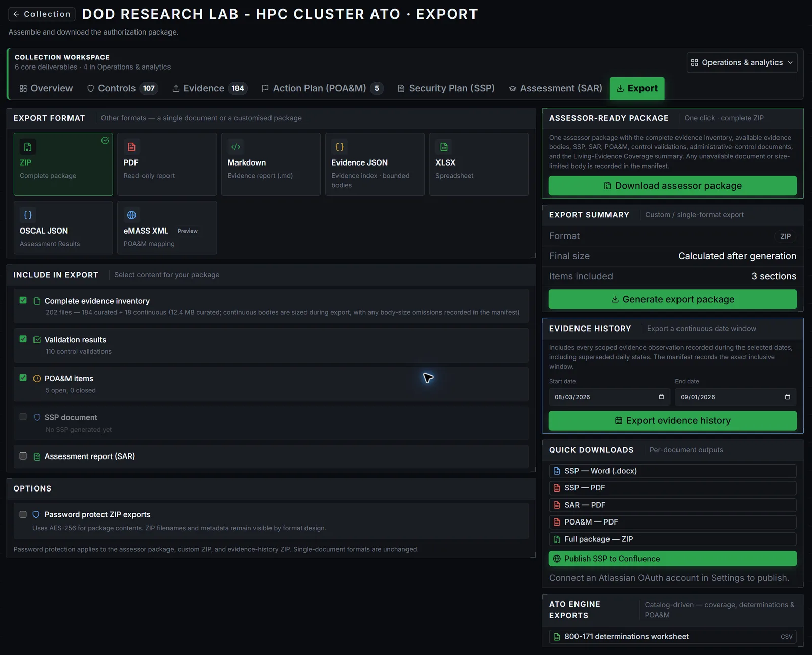Screen dimensions: 812x655
Task: Click the SSP Word document icon
Action: coord(557,471)
